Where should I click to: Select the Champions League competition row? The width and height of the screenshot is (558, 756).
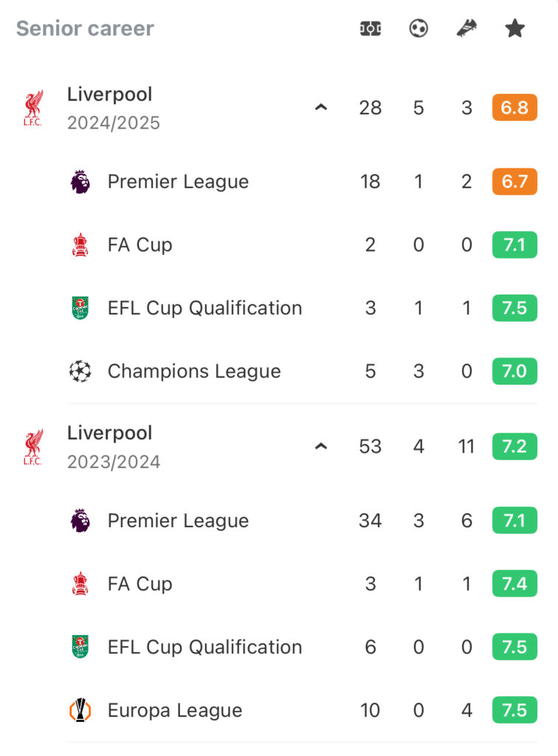[x=303, y=371]
